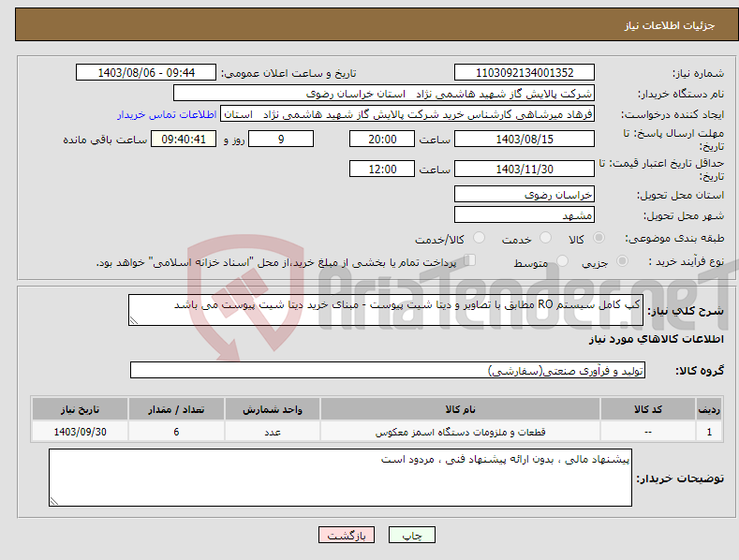Screen dimensions: 739x560
Task: Click the remaining time field 09:40:41
Action: point(184,139)
